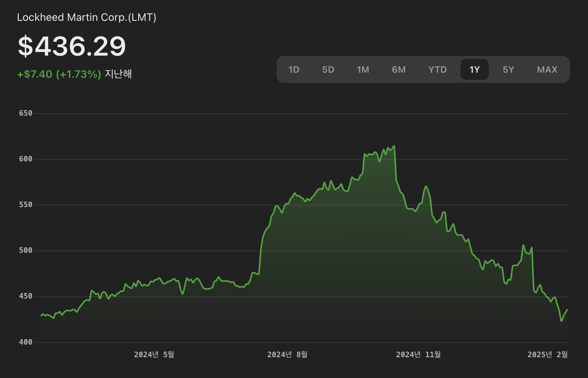
Task: Switch to YTD range
Action: (x=437, y=70)
